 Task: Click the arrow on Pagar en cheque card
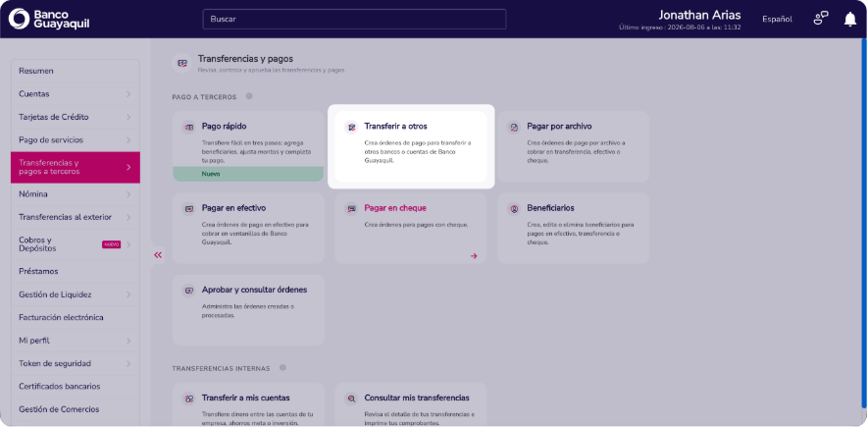[x=474, y=256]
